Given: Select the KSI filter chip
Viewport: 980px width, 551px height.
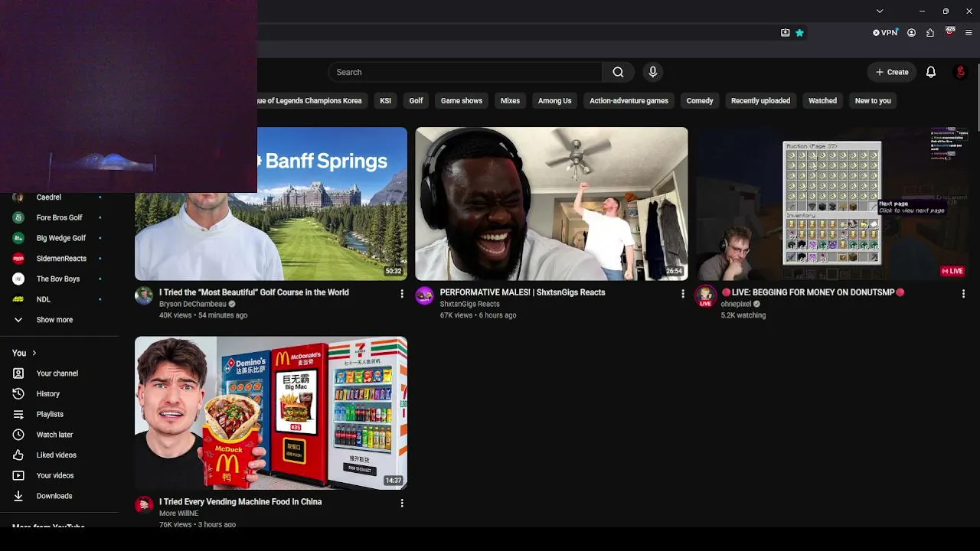Looking at the screenshot, I should tap(385, 101).
